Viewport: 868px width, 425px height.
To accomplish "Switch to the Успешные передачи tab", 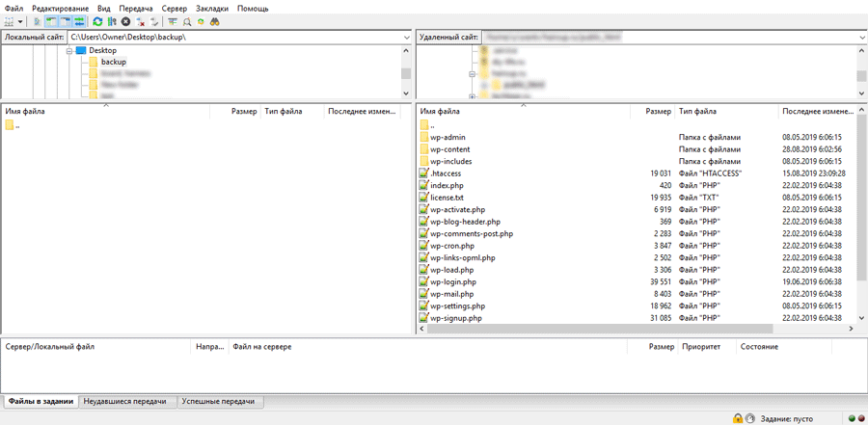I will [219, 401].
